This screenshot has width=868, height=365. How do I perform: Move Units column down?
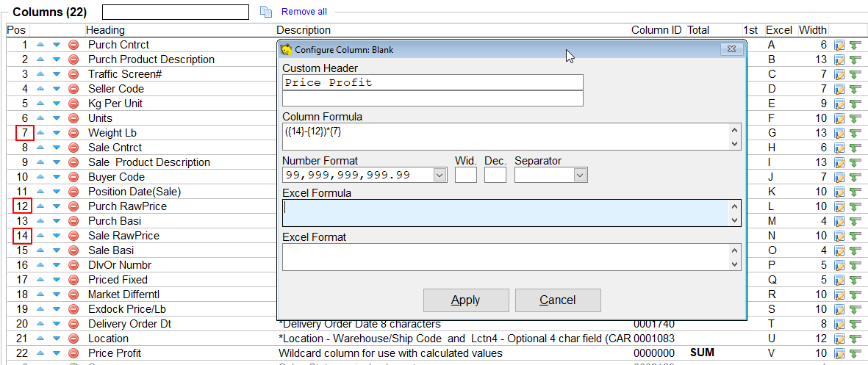pyautogui.click(x=57, y=118)
